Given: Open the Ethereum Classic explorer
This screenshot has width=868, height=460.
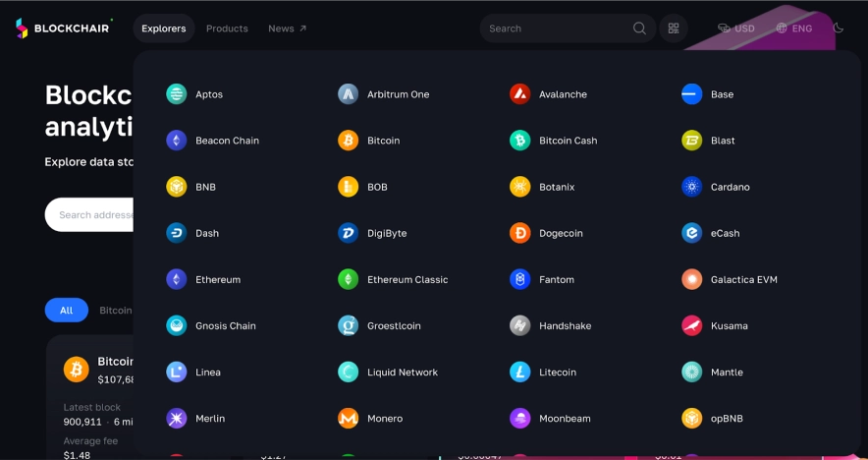Looking at the screenshot, I should (x=407, y=279).
